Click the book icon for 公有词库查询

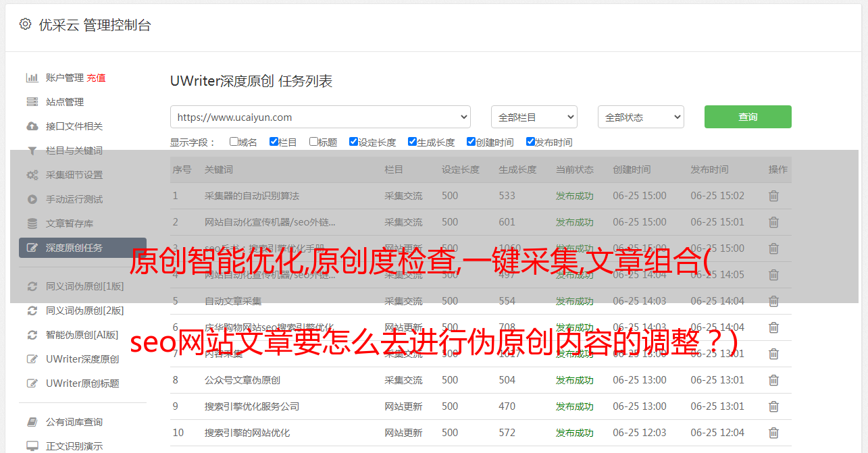(x=32, y=422)
